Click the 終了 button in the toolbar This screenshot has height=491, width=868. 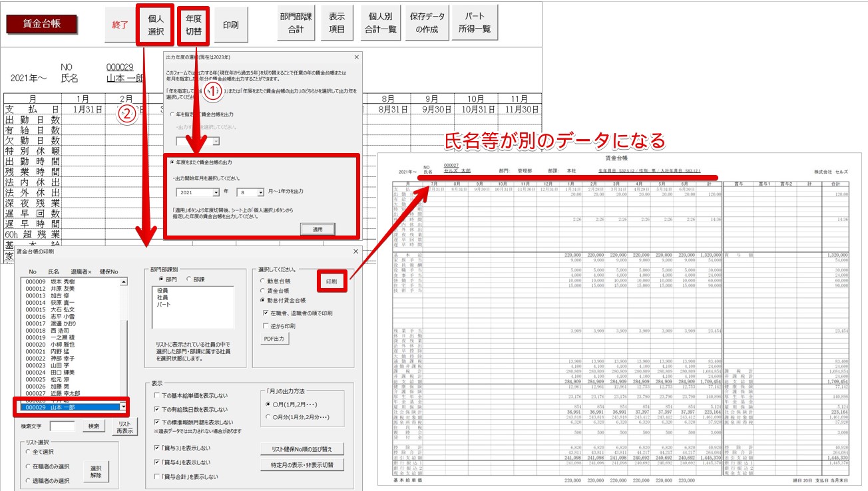120,25
